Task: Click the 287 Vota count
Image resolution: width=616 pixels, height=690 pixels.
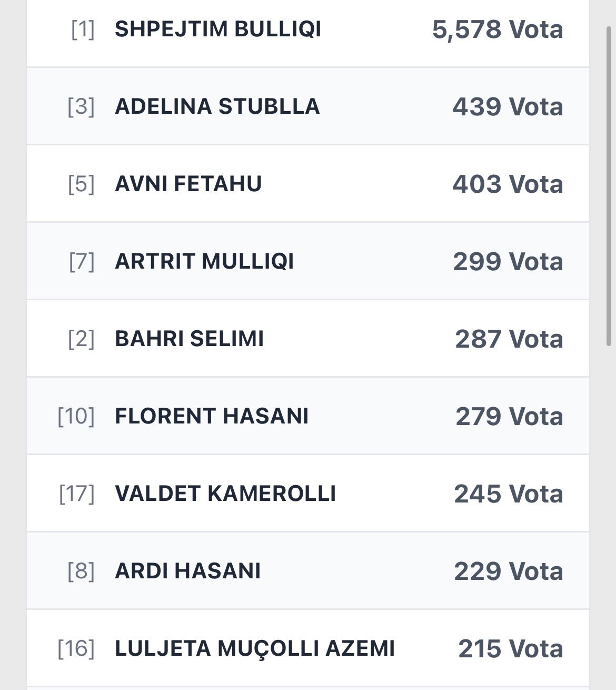Action: [509, 339]
